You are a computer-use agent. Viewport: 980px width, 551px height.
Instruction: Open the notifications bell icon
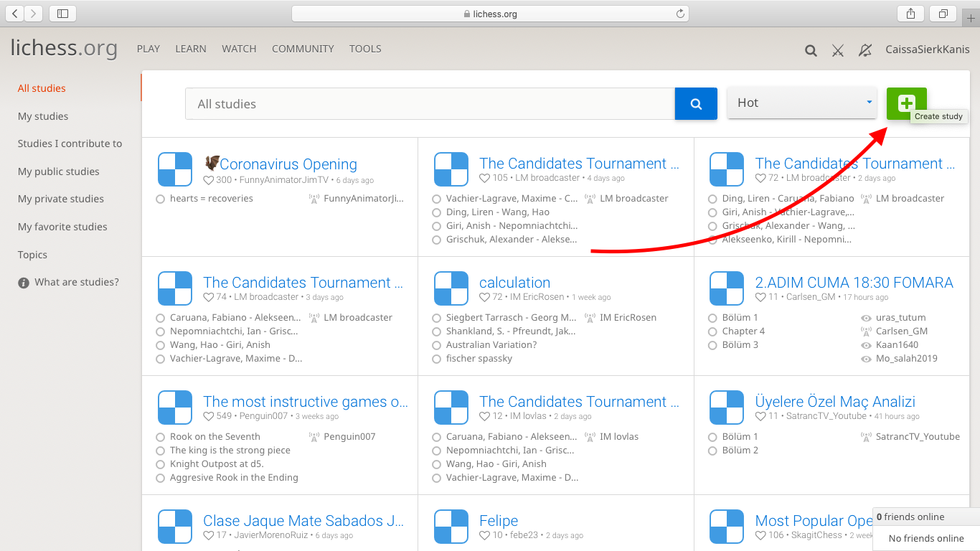coord(865,50)
